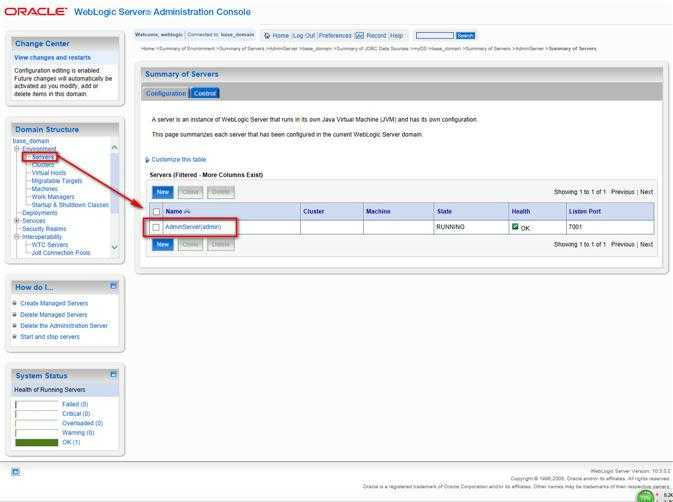Screen dimensions: 673x502
Task: Select base_domain in Domain Structure
Action: click(31, 141)
